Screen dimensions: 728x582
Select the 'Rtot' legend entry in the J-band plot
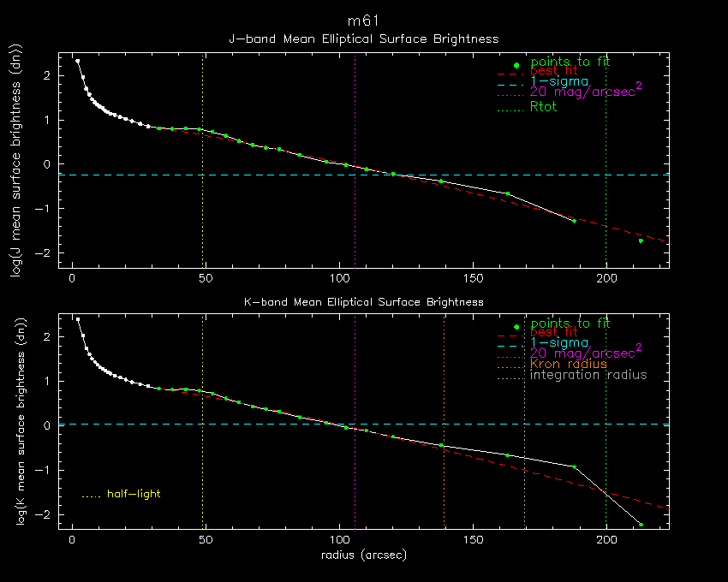(x=543, y=107)
